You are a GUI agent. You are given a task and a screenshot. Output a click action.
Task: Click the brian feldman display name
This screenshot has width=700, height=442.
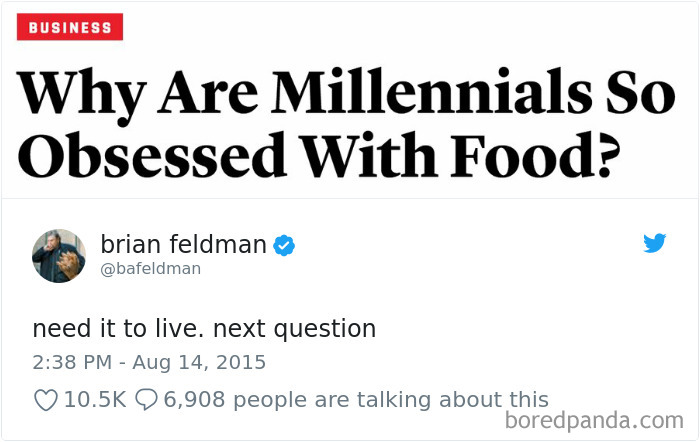click(183, 245)
